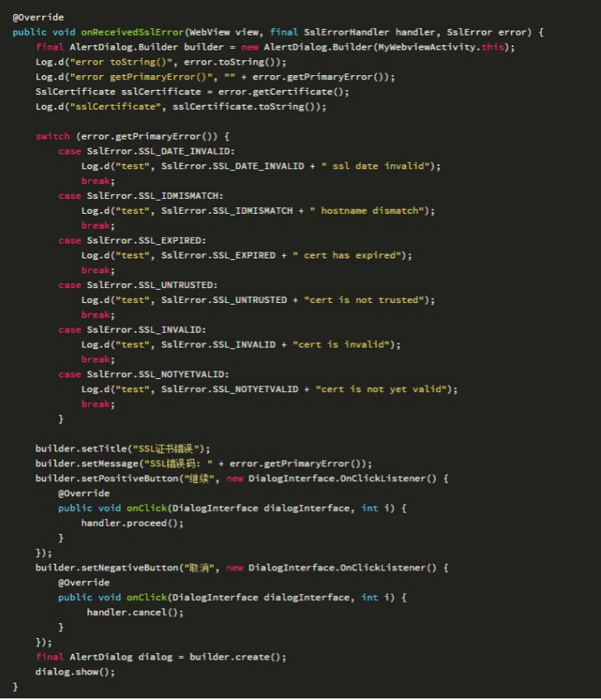601x700 pixels.
Task: Click the "error toString()" log string
Action: [121, 62]
